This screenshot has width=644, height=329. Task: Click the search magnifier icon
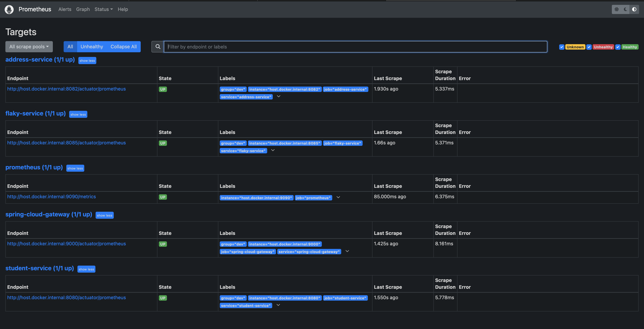pyautogui.click(x=158, y=47)
